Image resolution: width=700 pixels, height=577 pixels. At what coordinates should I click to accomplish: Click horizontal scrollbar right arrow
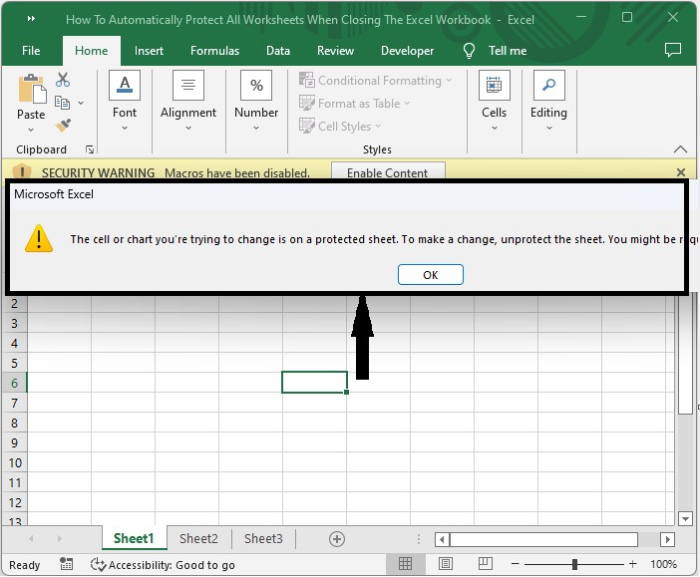(x=667, y=539)
